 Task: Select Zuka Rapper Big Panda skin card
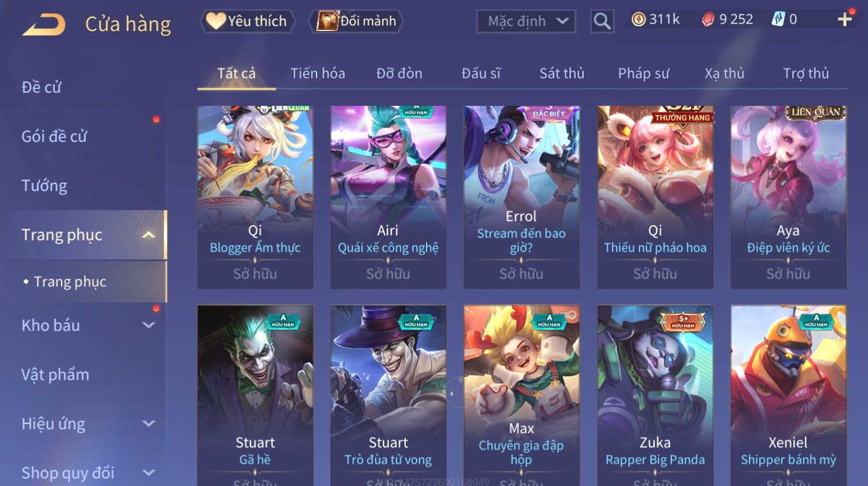tap(655, 396)
